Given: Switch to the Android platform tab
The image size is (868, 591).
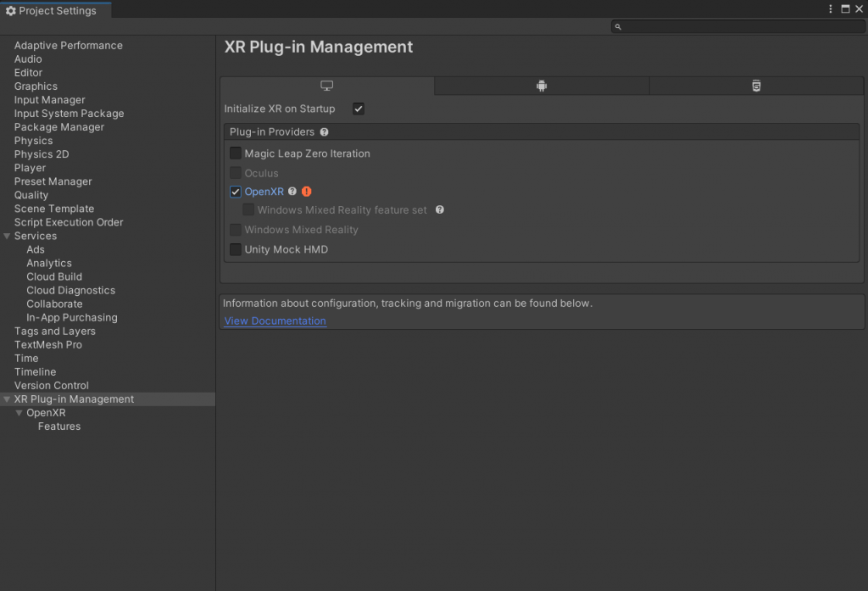Looking at the screenshot, I should tap(542, 86).
